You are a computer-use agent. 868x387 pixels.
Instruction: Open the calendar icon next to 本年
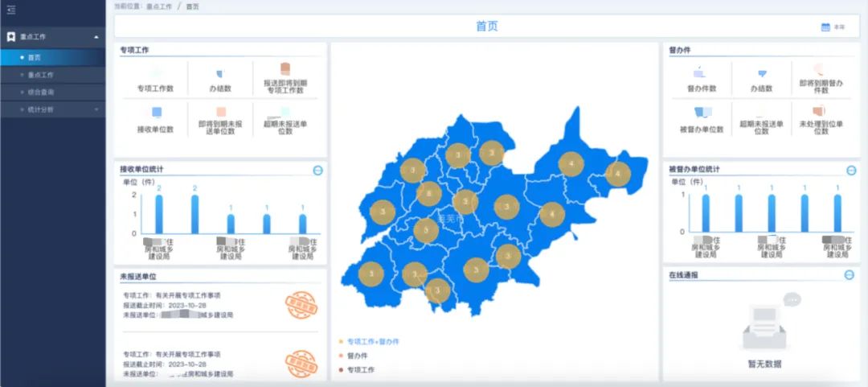pos(825,27)
